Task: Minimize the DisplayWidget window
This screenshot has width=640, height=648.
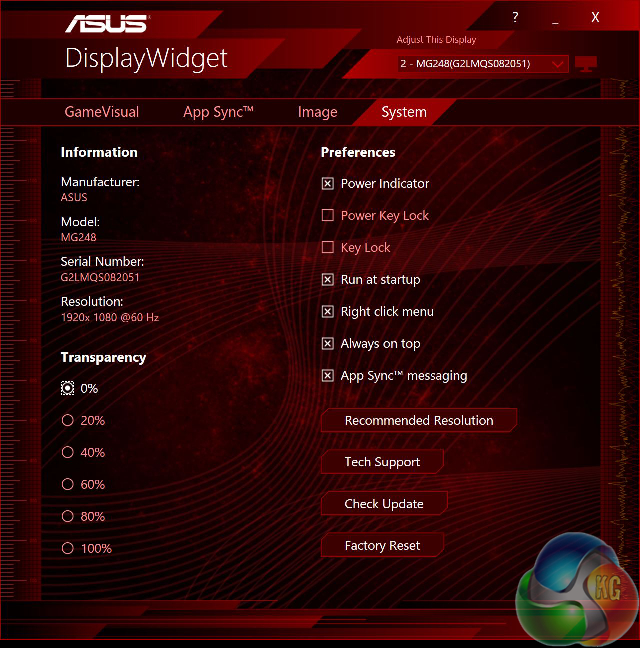Action: (555, 23)
